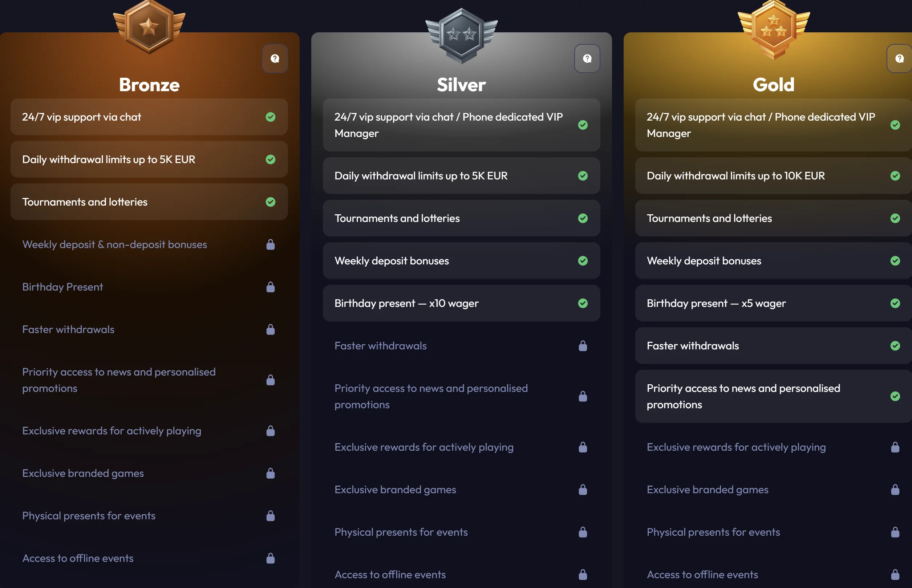Click lock icon next to Silver Faster withdrawals
The width and height of the screenshot is (912, 588).
[583, 346]
